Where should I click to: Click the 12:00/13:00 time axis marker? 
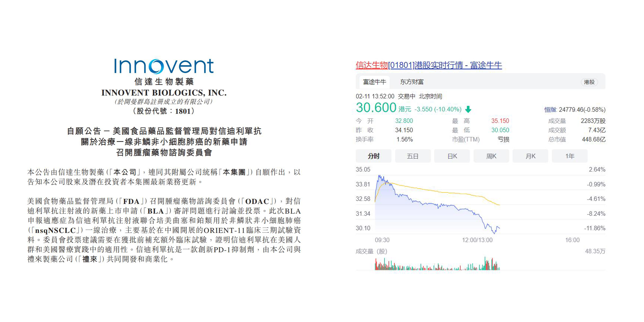[x=477, y=240]
